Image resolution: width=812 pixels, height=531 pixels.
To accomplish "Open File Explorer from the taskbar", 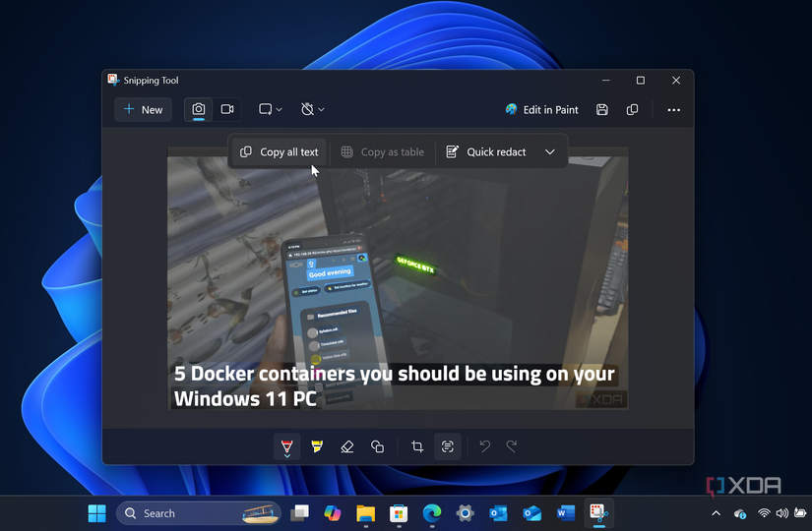I will 365,513.
